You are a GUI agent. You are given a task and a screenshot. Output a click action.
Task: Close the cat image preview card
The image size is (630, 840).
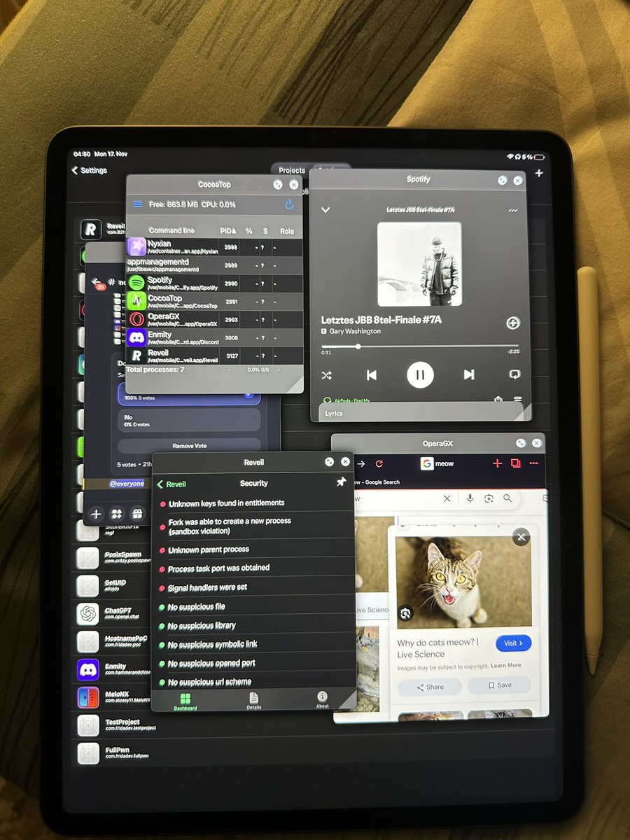coord(520,537)
